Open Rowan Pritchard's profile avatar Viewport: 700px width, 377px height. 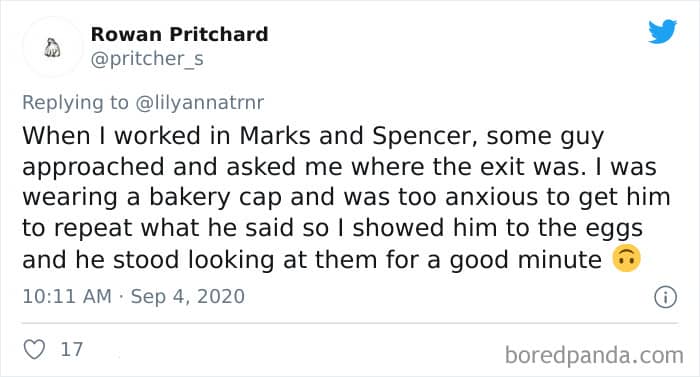[x=53, y=47]
